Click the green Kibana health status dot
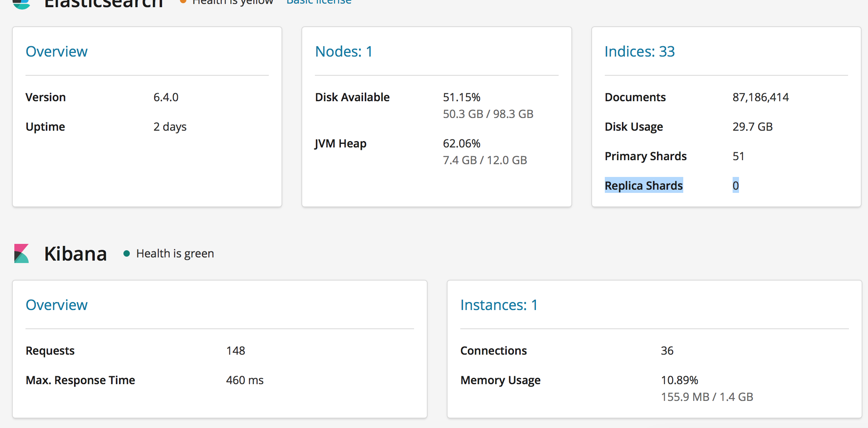The image size is (868, 428). coord(127,253)
